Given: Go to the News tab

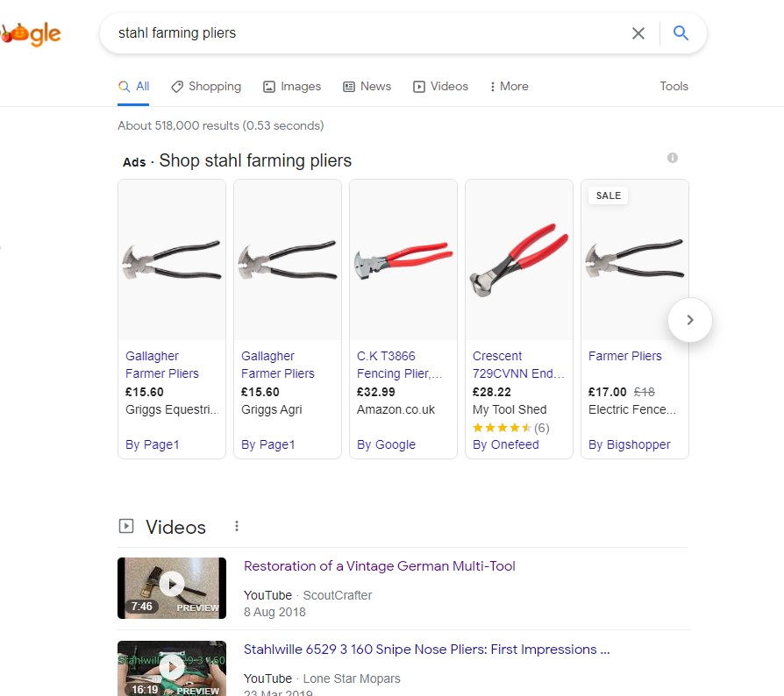Looking at the screenshot, I should tap(367, 86).
